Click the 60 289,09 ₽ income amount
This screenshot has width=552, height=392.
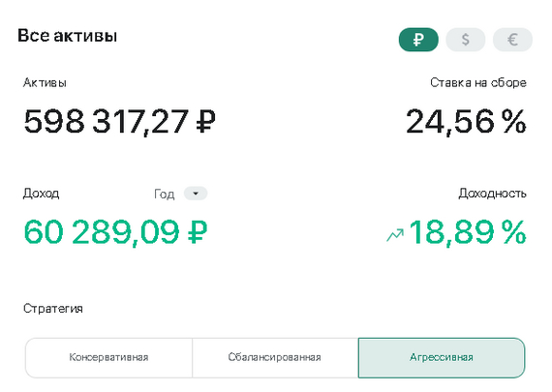(115, 232)
